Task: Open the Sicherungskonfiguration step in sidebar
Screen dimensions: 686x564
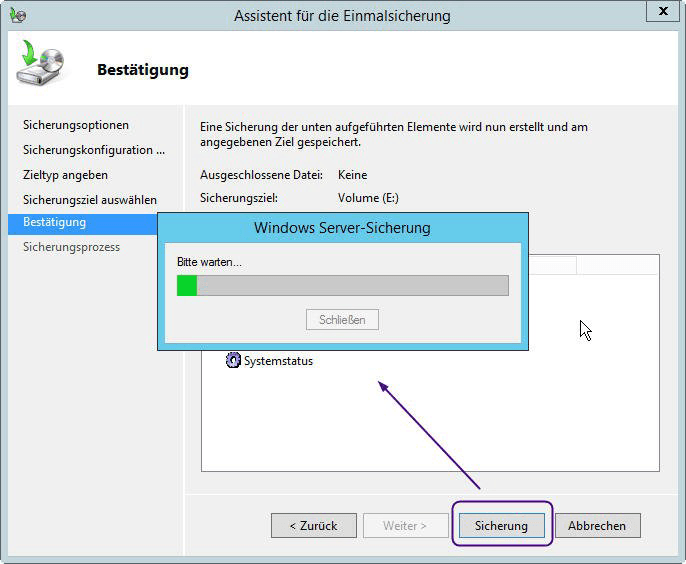Action: 94,150
